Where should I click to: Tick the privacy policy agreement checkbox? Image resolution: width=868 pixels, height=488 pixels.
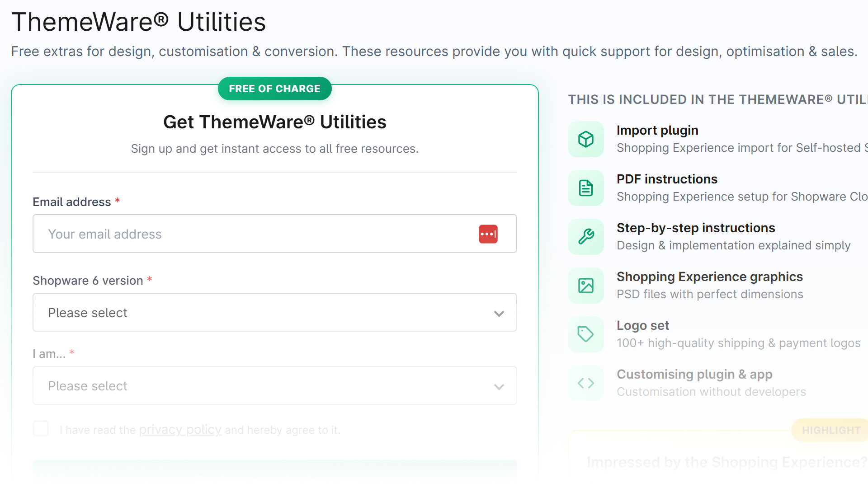coord(41,428)
